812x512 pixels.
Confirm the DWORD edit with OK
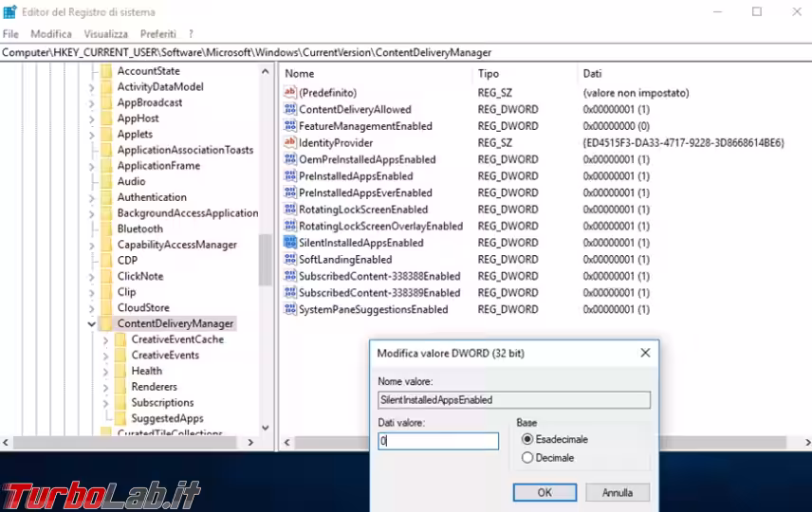pos(544,492)
